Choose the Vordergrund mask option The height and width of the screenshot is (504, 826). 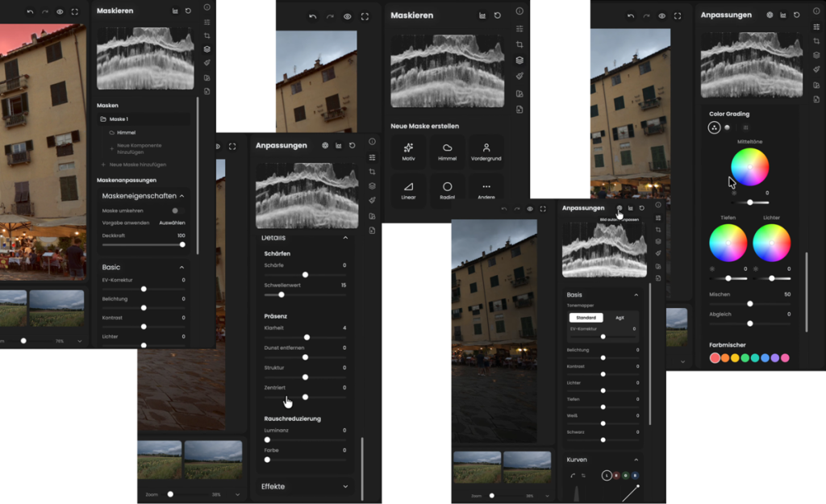486,151
